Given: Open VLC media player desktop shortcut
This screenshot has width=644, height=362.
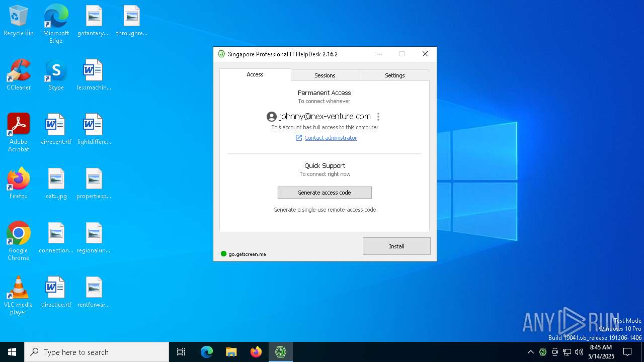Looking at the screenshot, I should pyautogui.click(x=19, y=296).
